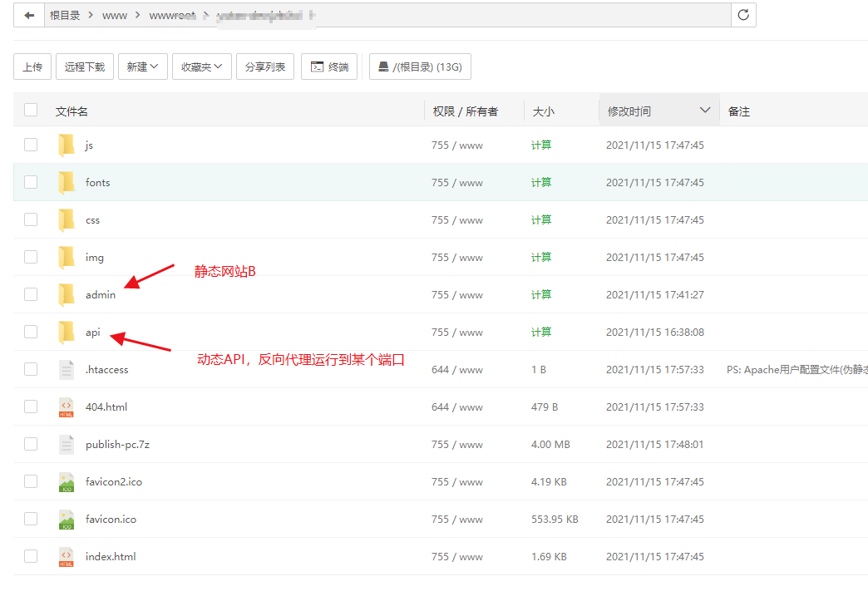
Task: Open the 新建 dropdown
Action: tap(143, 67)
